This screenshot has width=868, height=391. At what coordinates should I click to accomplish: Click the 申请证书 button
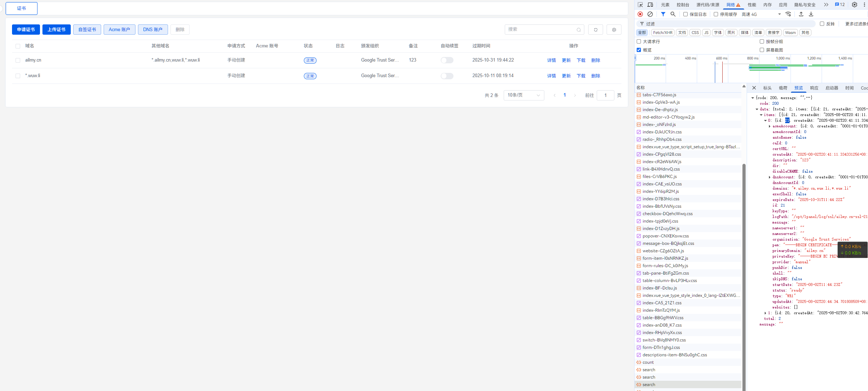click(x=26, y=30)
